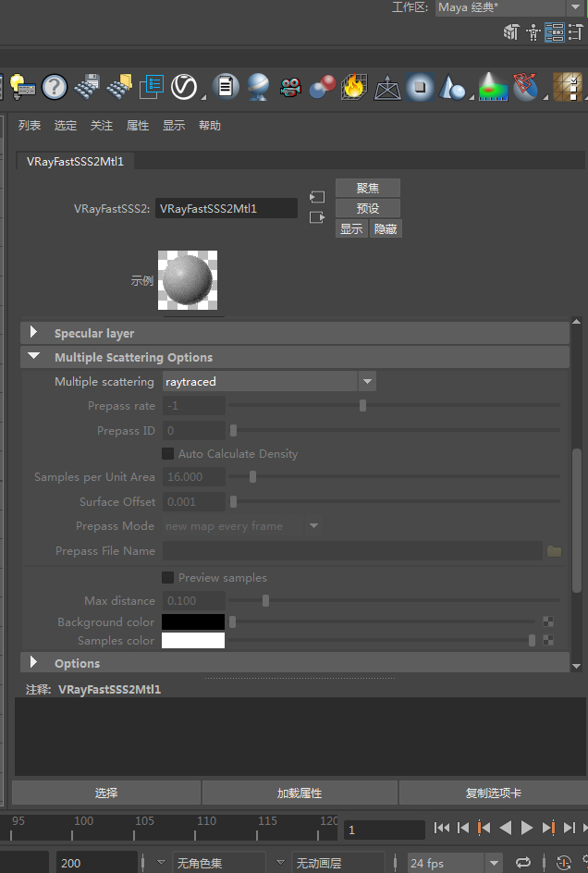
Task: Toggle playback loop arrows icon
Action: pyautogui.click(x=523, y=863)
